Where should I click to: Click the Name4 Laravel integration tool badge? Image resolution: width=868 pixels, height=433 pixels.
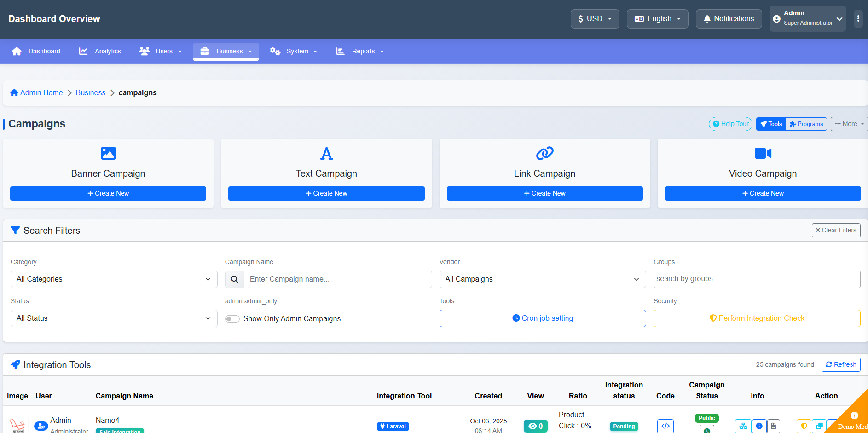(x=393, y=427)
